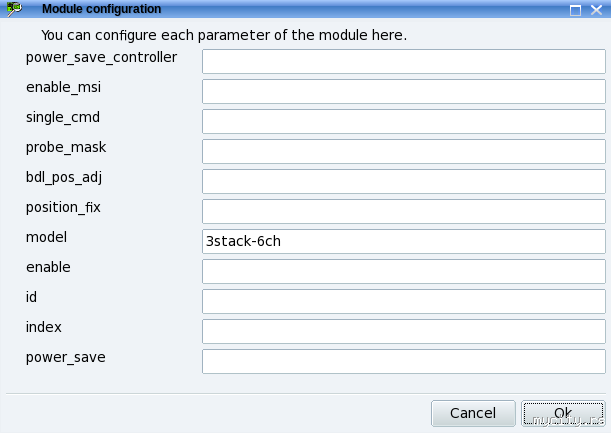
Task: Click the Ok button
Action: (562, 413)
